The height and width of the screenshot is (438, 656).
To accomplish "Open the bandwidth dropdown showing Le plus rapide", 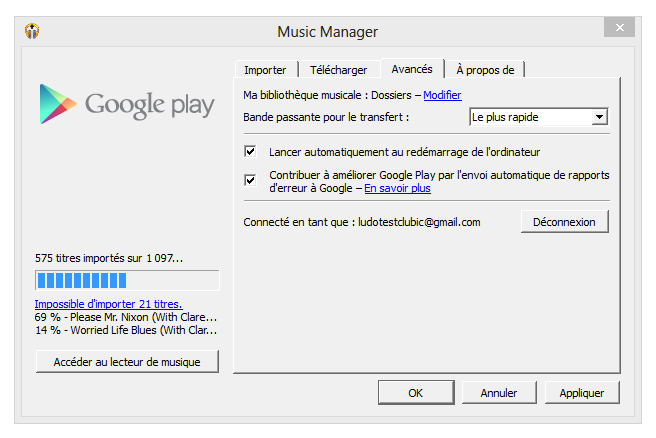I will (539, 117).
